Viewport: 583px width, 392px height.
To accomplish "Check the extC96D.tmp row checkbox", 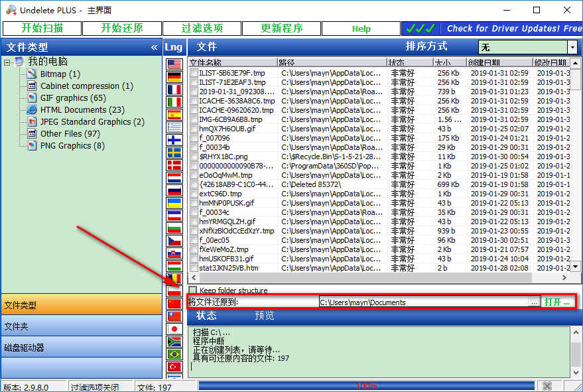I will [194, 194].
